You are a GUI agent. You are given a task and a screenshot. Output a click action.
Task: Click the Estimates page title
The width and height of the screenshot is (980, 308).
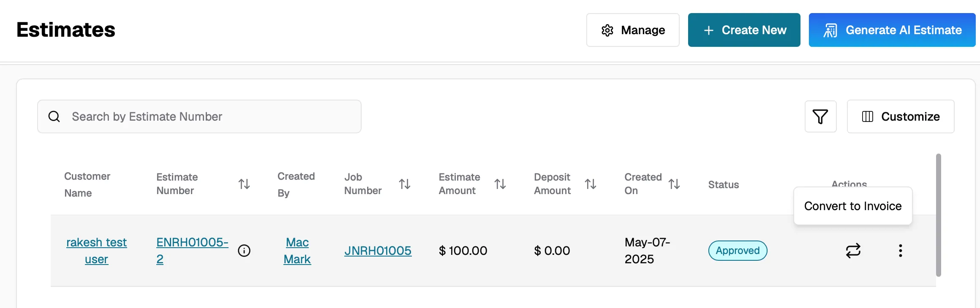click(66, 30)
